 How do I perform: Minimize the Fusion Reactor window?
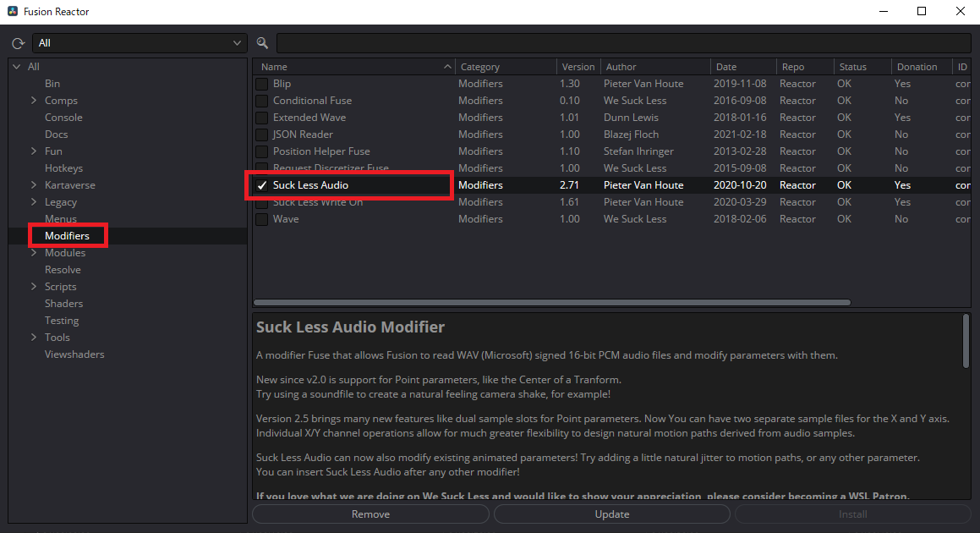tap(883, 11)
